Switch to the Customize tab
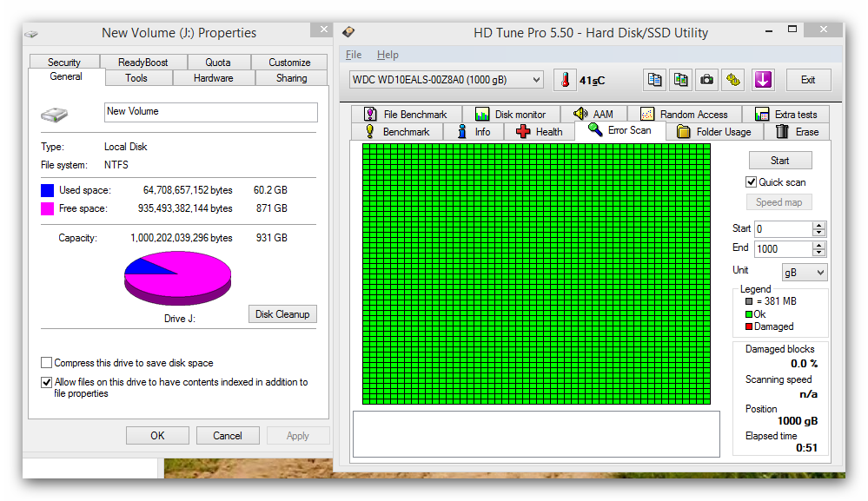The height and width of the screenshot is (501, 868). [x=289, y=62]
